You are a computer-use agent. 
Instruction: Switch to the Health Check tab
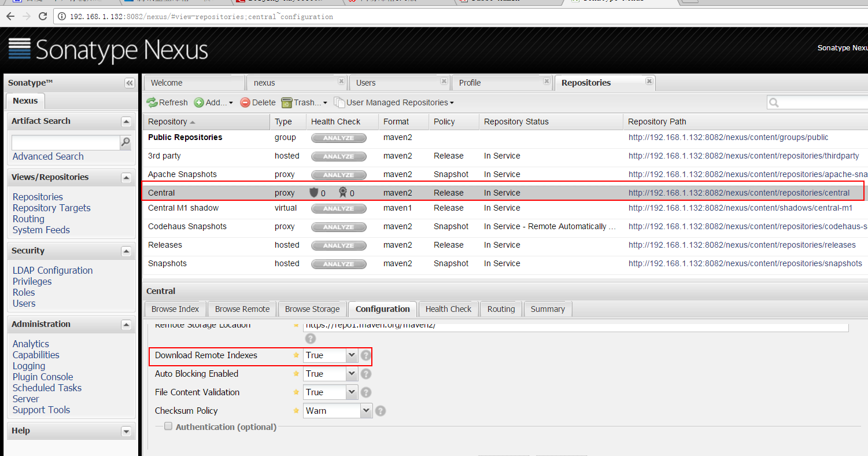[448, 309]
